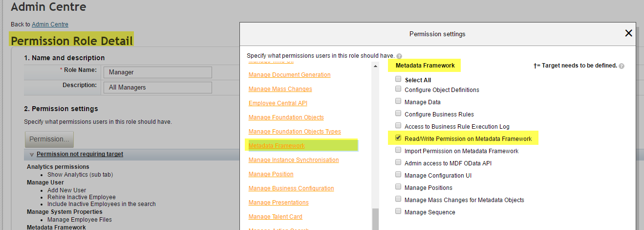Click help icon next to Target needs defined
644x230 pixels.
pos(622,66)
